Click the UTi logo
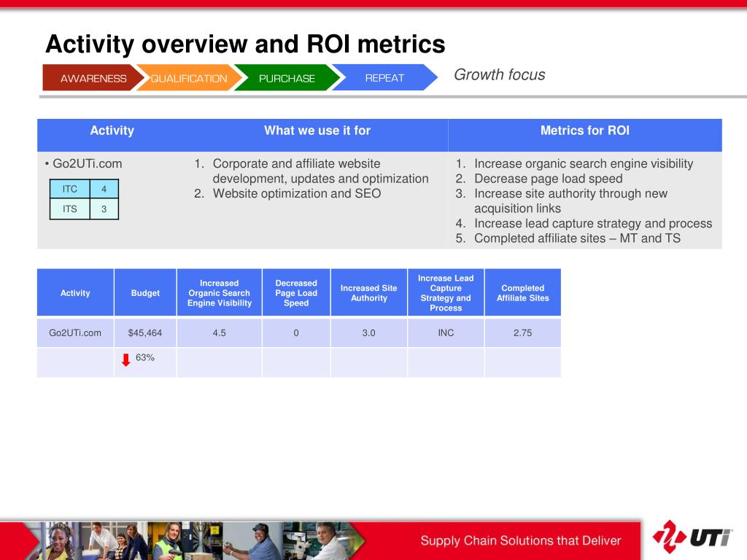Image resolution: width=747 pixels, height=560 pixels. coord(692,537)
